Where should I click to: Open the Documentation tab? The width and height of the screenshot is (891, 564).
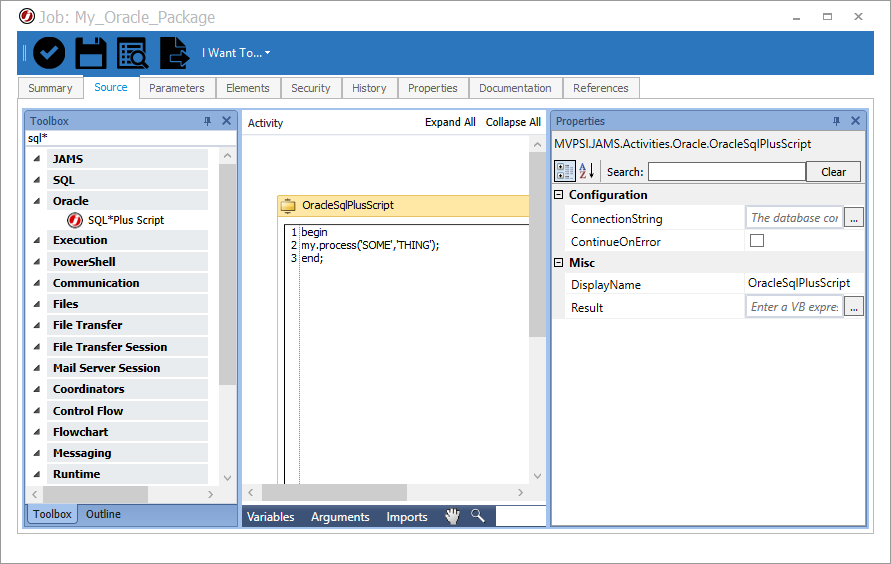pyautogui.click(x=515, y=88)
